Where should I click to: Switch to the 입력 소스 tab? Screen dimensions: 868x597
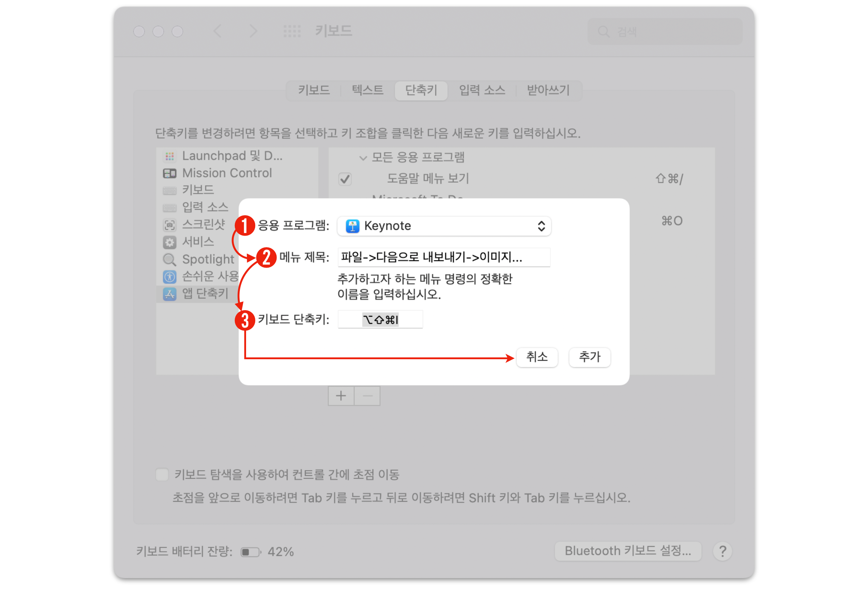tap(482, 90)
